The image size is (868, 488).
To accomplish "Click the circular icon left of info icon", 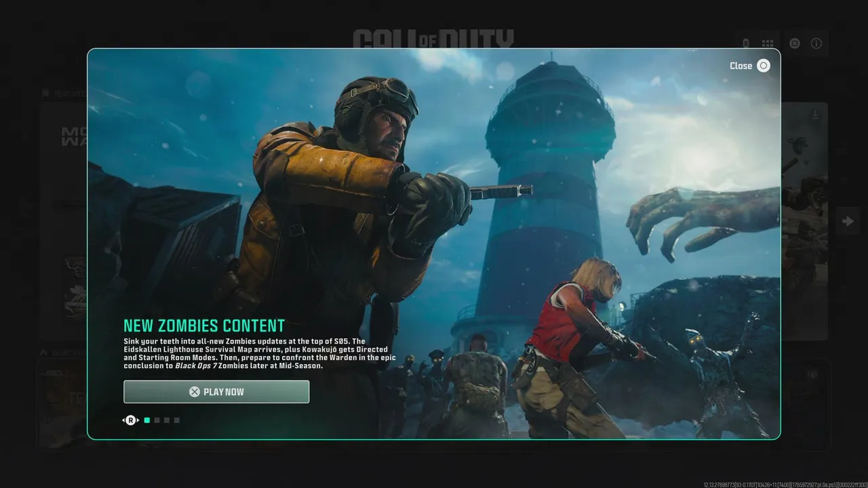I will pos(795,43).
